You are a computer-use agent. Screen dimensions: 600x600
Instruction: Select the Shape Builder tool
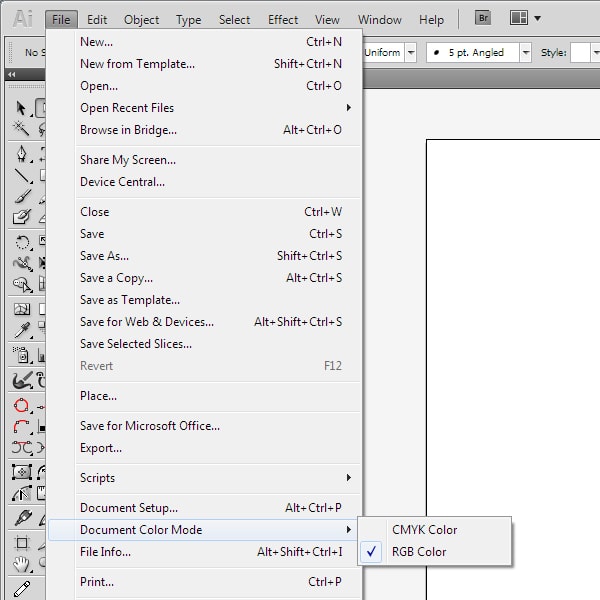[x=22, y=284]
